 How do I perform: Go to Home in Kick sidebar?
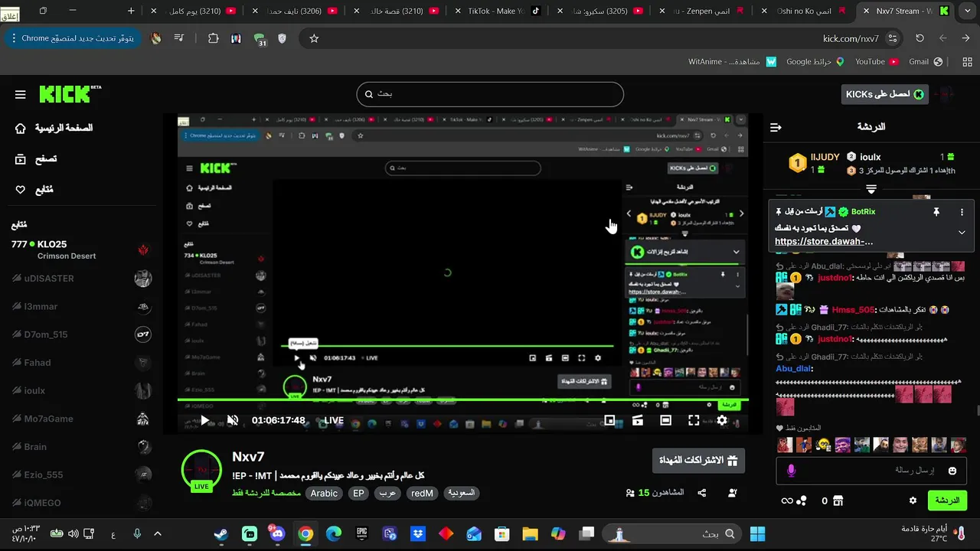click(54, 128)
